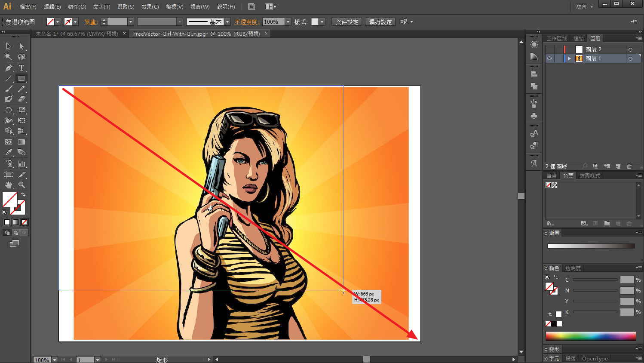Open the 版面 workspace switcher
Screen dimensions: 644x363
point(584,6)
